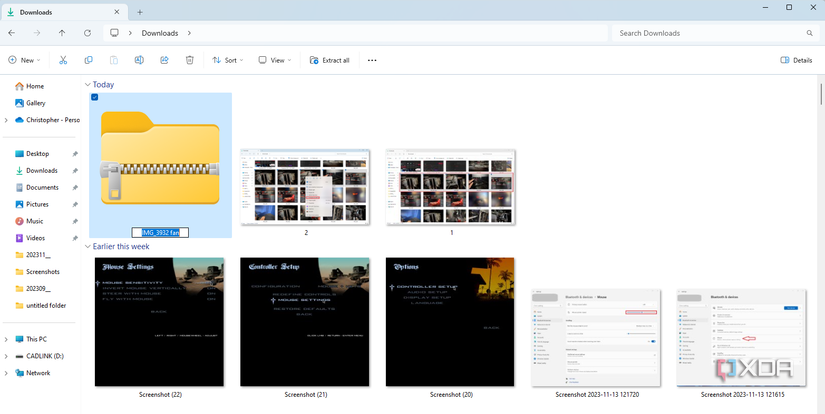Uncheck the selected zip file checkbox
Image resolution: width=825 pixels, height=414 pixels.
click(x=95, y=97)
